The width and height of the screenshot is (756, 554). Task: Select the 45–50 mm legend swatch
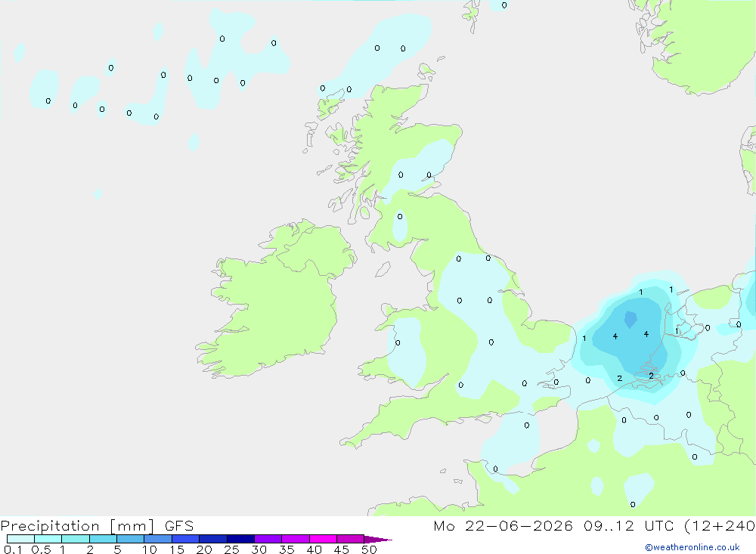(350, 539)
